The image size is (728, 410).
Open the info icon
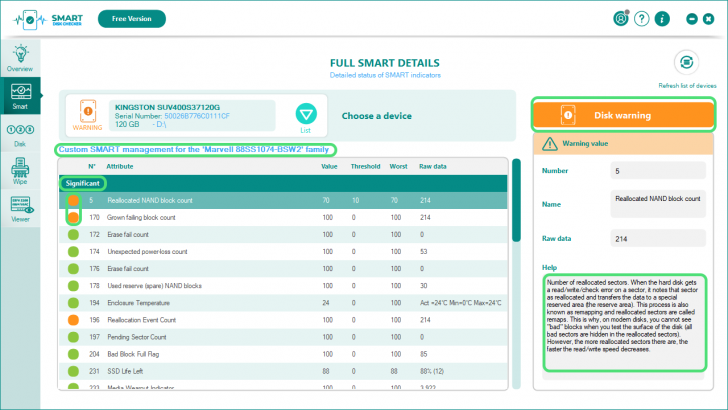point(662,19)
